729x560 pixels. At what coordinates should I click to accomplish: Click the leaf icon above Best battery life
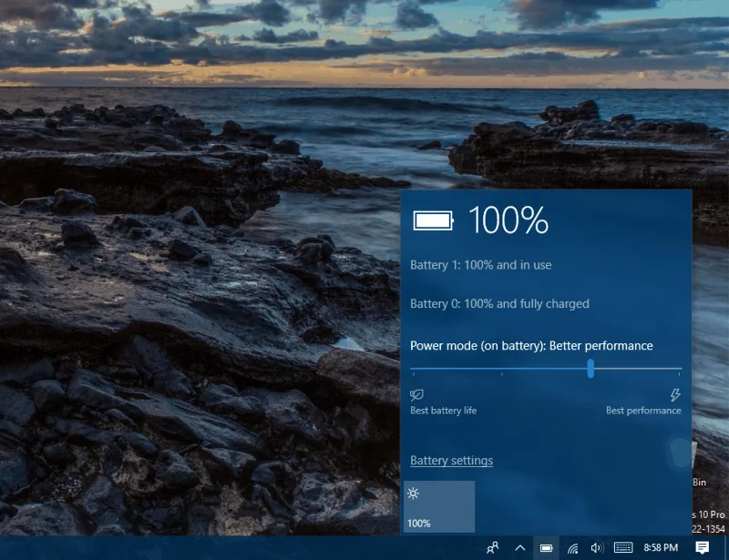click(x=416, y=394)
